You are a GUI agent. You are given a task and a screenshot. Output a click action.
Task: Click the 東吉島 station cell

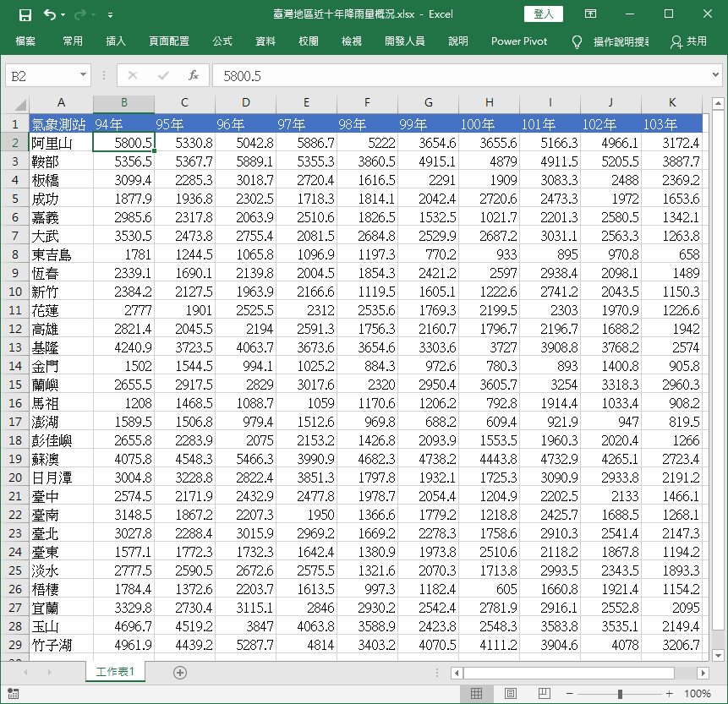click(61, 254)
